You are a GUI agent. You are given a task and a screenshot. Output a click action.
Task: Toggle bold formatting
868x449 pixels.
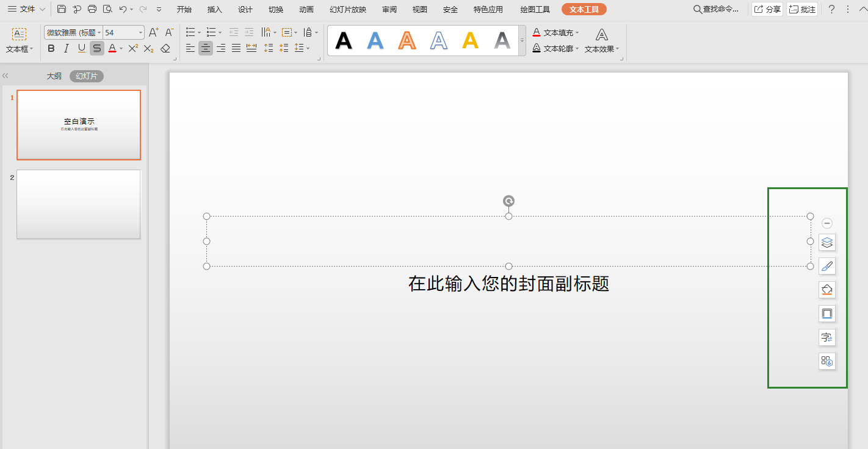[x=51, y=48]
